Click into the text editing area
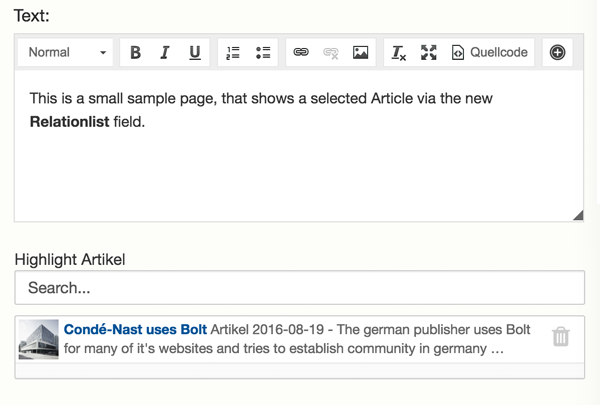Image resolution: width=600 pixels, height=405 pixels. click(x=299, y=145)
